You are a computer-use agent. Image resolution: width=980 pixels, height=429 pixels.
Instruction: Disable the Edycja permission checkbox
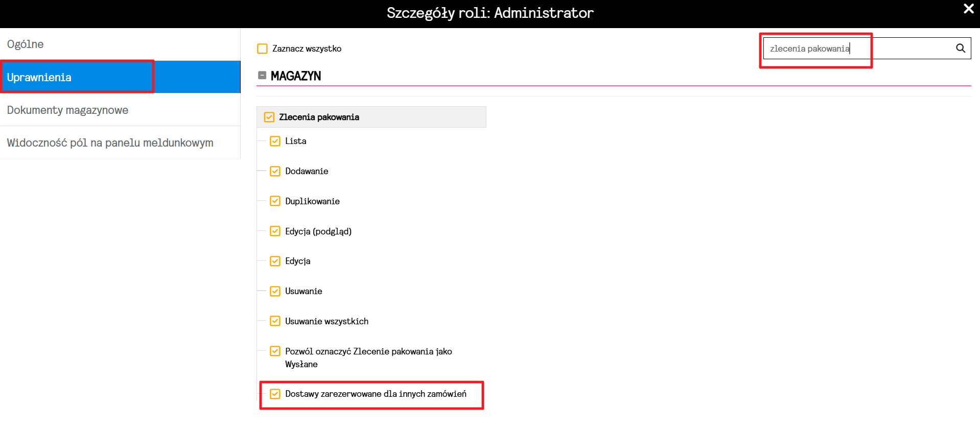[x=275, y=261]
